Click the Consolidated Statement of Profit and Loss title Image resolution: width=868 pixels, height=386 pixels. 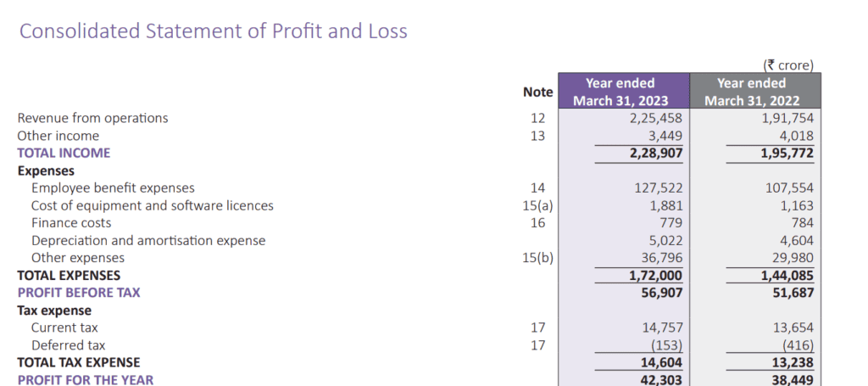tap(213, 31)
